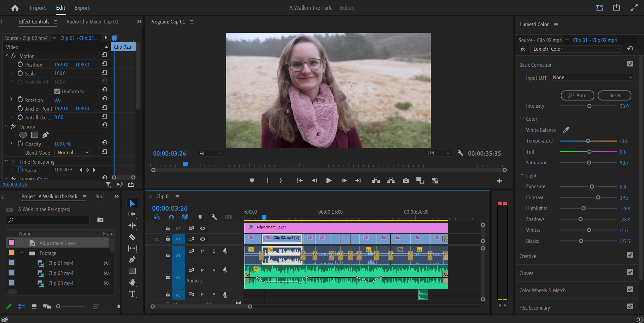The width and height of the screenshot is (644, 323).
Task: Mute track A1
Action: click(202, 251)
